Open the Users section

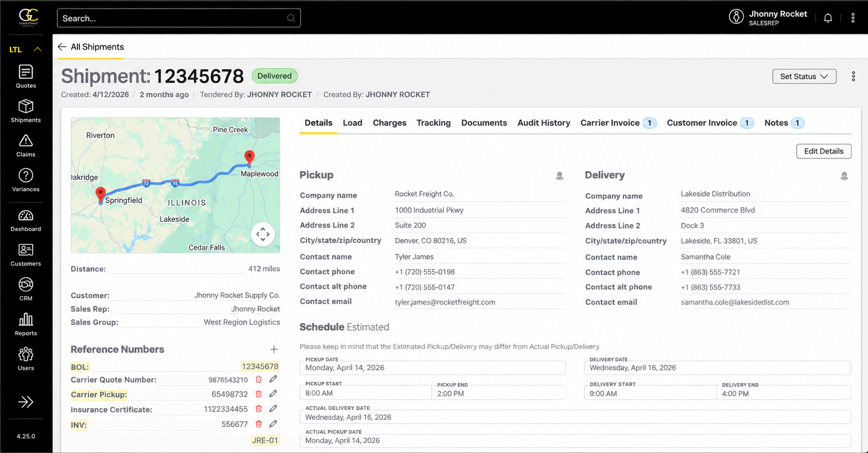pyautogui.click(x=25, y=359)
